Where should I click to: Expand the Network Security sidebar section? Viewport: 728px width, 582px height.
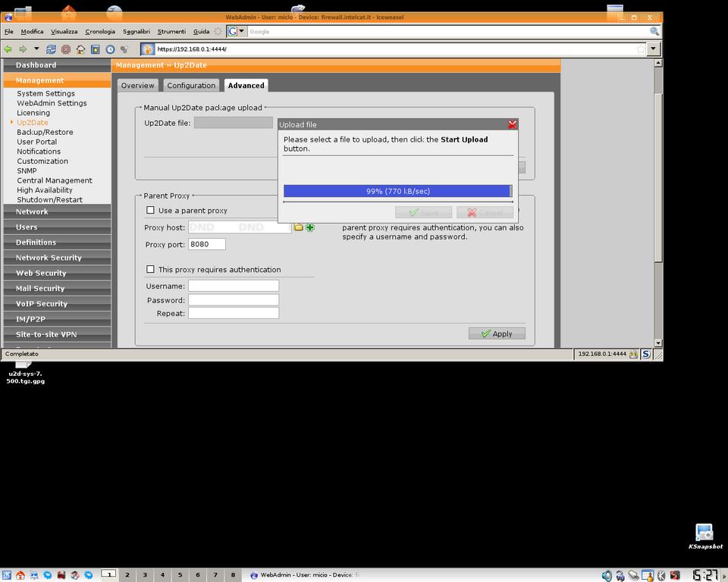(49, 258)
